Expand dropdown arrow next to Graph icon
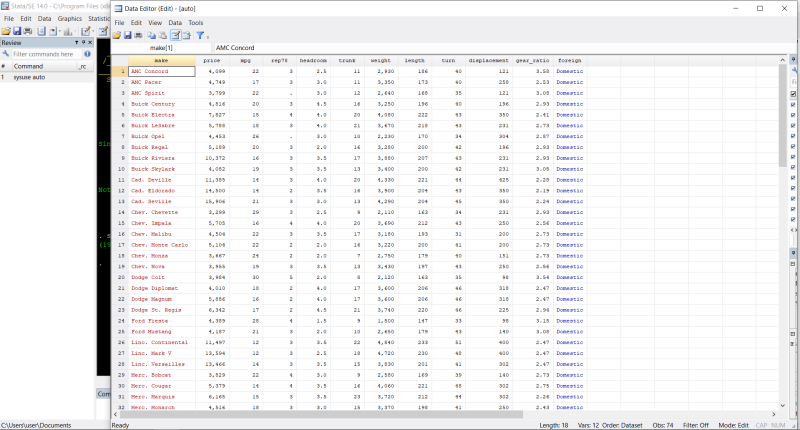 [x=75, y=32]
